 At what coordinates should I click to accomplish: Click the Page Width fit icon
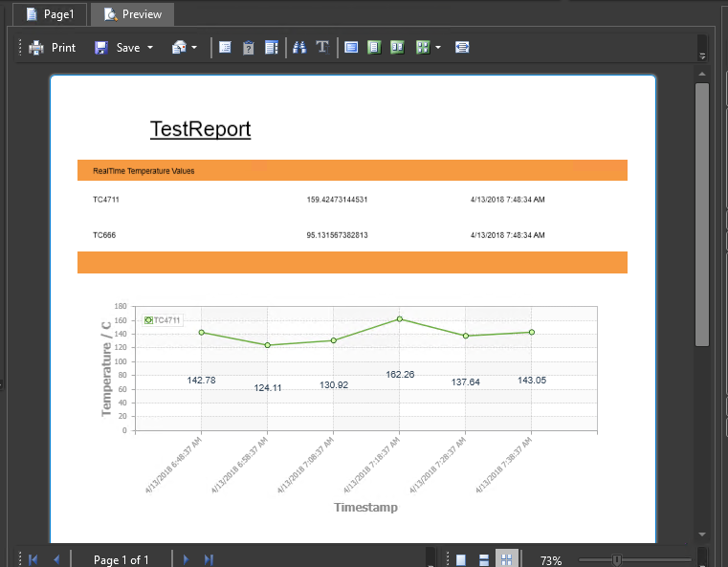[462, 47]
